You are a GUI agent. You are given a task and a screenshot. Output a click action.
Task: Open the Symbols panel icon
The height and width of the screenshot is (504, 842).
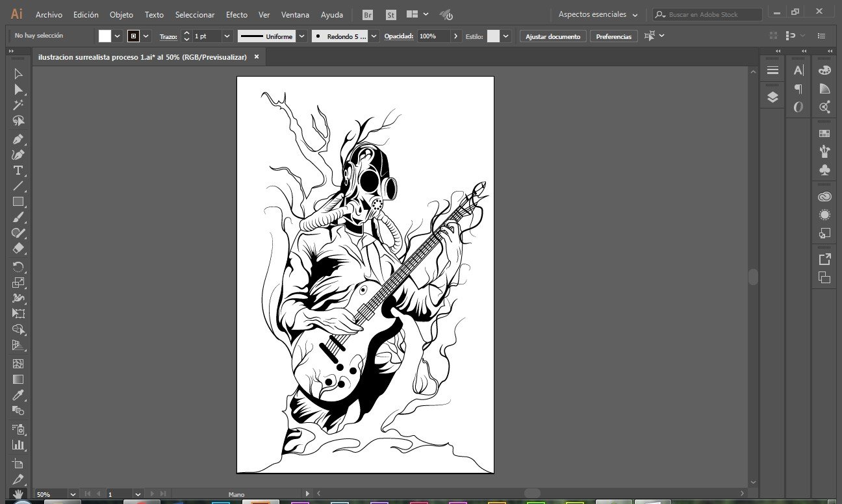click(824, 170)
